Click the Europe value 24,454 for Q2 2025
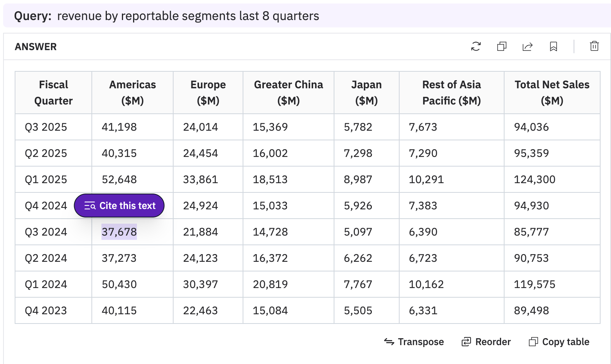 200,153
